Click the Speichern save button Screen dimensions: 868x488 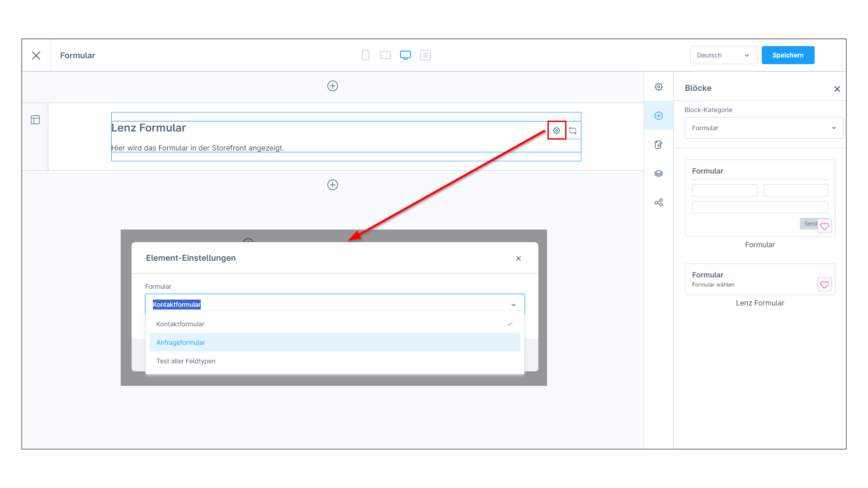[x=788, y=55]
